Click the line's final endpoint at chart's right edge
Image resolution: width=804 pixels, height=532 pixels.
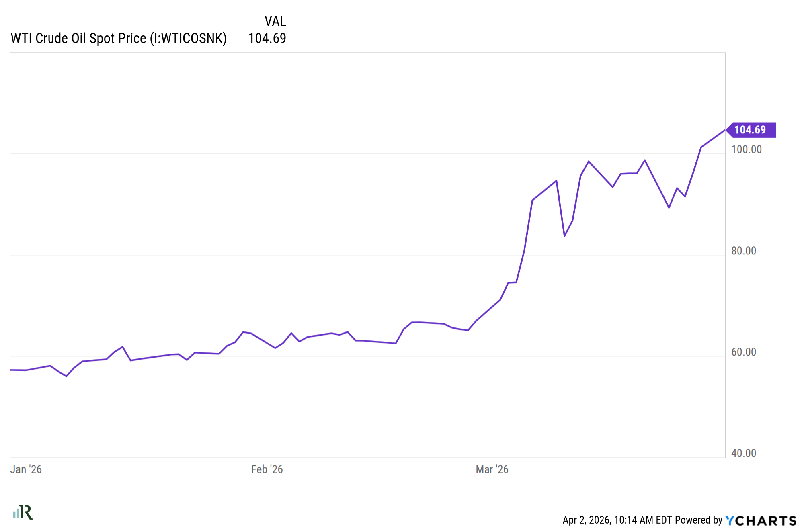point(725,130)
